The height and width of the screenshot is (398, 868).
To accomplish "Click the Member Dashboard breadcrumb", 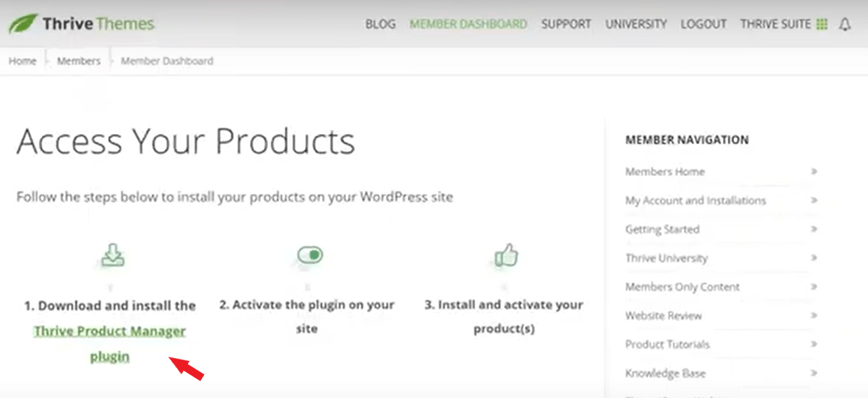I will pyautogui.click(x=167, y=61).
